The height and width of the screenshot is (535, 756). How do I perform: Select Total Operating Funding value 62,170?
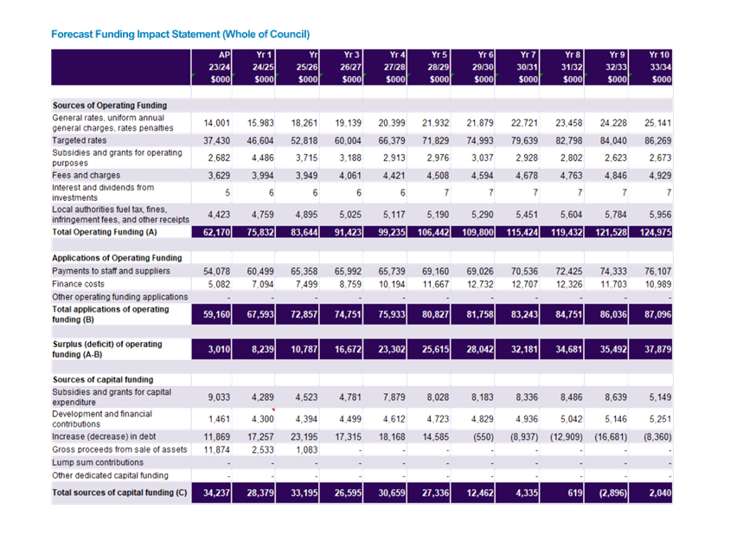[x=216, y=232]
